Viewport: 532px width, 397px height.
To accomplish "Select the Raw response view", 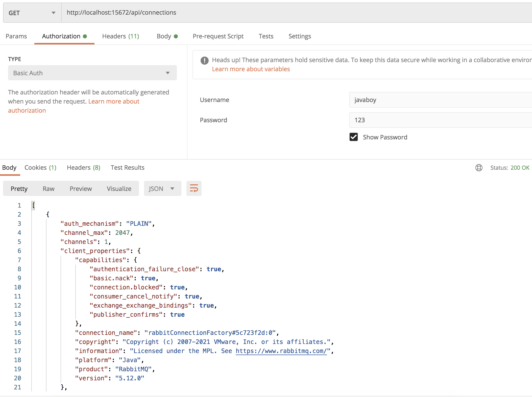I will 49,189.
